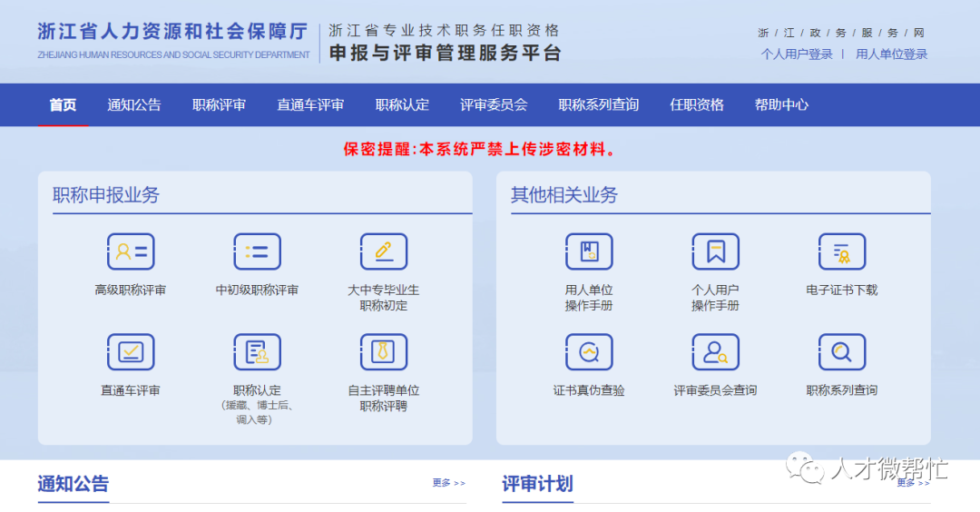Click 电子证书下载 text label
This screenshot has width=980, height=512.
pos(842,290)
